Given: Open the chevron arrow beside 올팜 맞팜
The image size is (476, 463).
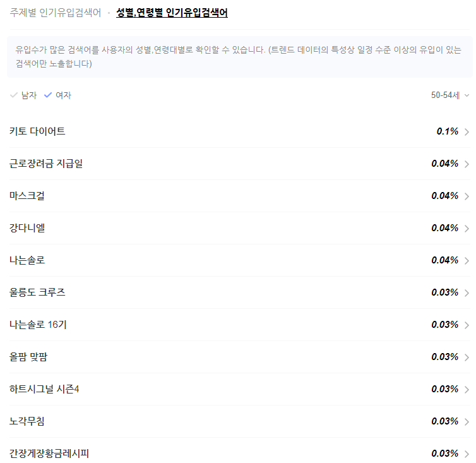Looking at the screenshot, I should [x=467, y=358].
